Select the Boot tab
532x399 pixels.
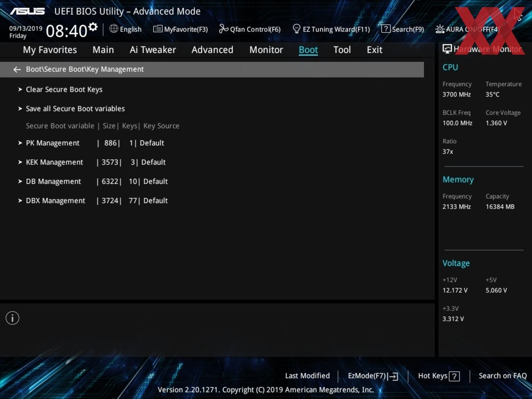tap(308, 50)
